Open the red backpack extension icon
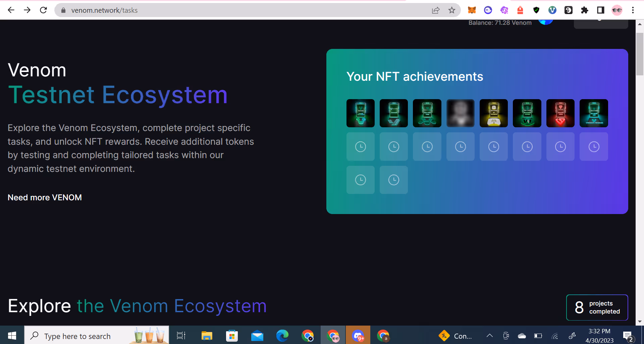 click(x=520, y=10)
